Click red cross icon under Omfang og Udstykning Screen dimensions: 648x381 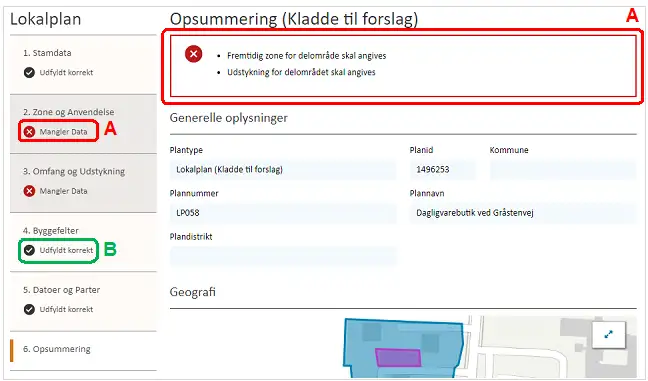click(x=29, y=191)
